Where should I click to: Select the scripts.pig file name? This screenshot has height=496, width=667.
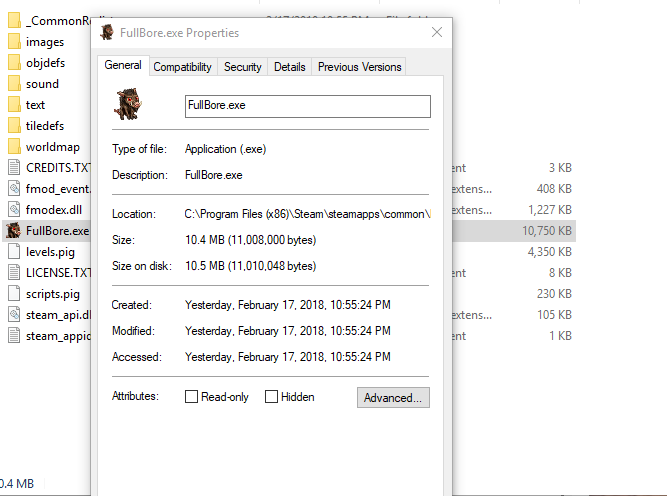53,294
